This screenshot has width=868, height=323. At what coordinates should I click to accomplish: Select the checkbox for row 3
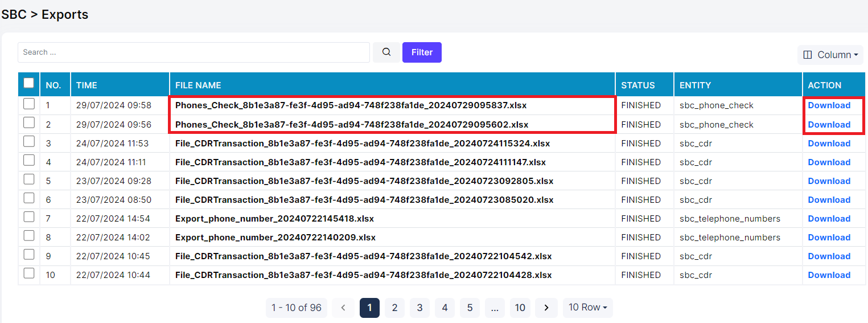[x=28, y=142]
